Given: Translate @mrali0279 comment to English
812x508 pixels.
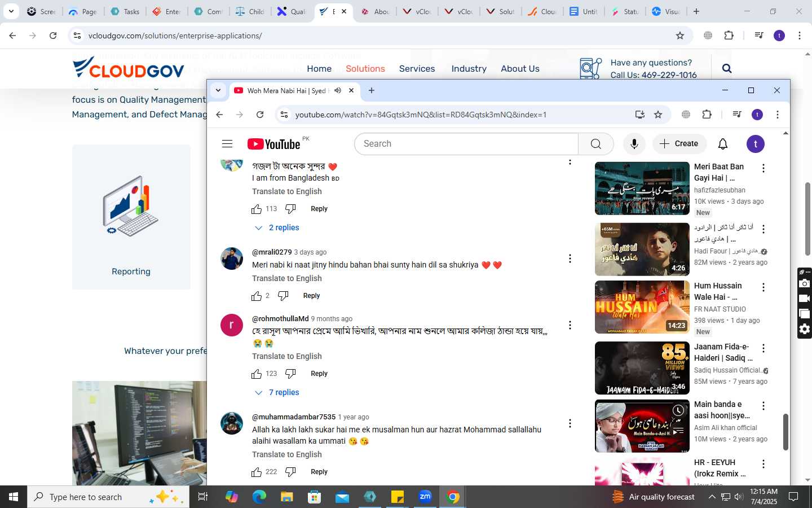Looking at the screenshot, I should coord(287,278).
